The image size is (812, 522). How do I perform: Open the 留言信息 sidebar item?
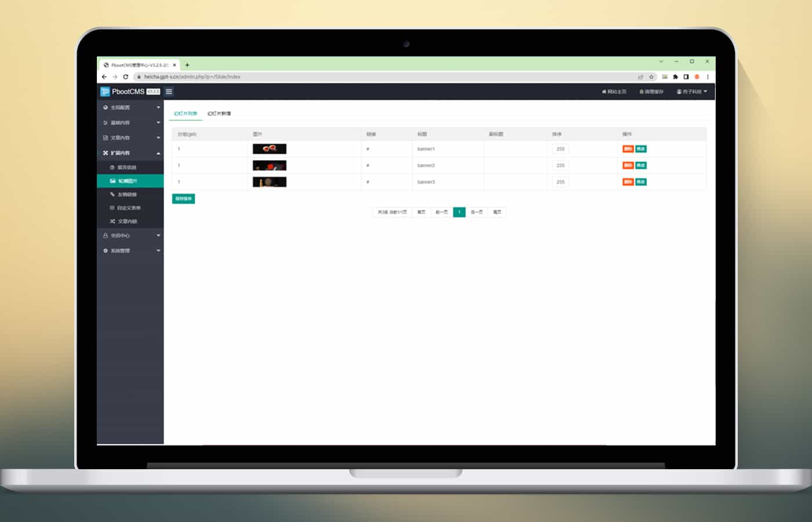point(130,167)
